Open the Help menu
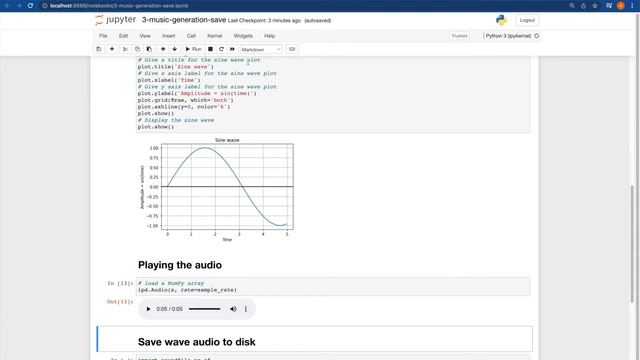The image size is (640, 360). pyautogui.click(x=269, y=36)
